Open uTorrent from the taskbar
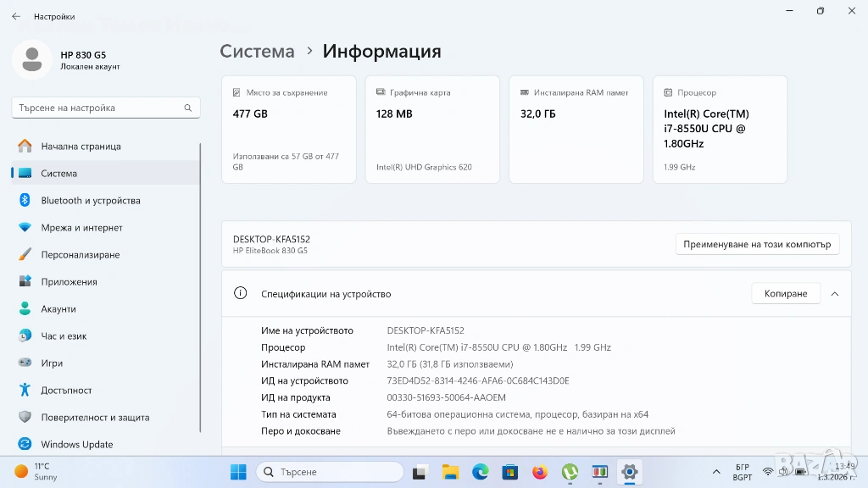 tap(570, 472)
